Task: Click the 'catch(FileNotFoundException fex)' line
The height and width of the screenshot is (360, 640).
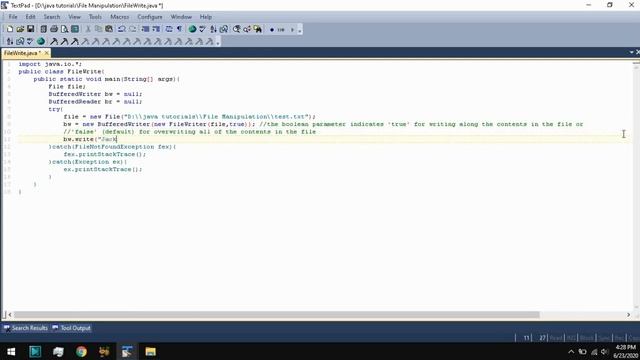Action: pos(112,147)
